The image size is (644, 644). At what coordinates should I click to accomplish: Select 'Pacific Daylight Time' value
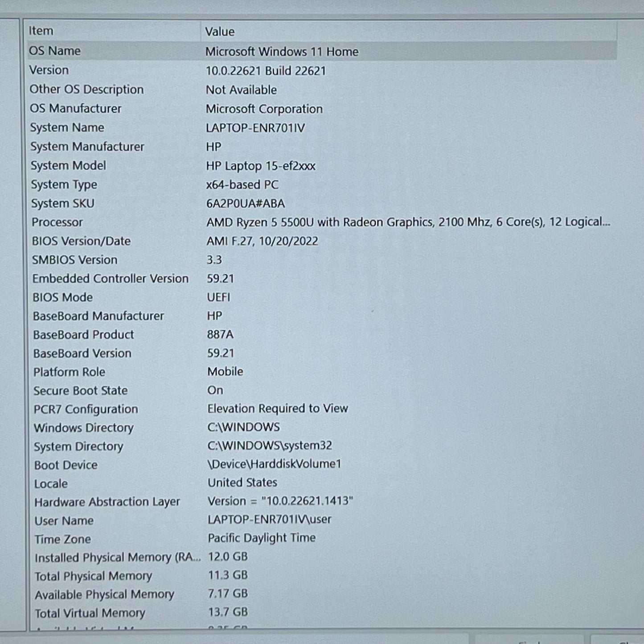[262, 538]
